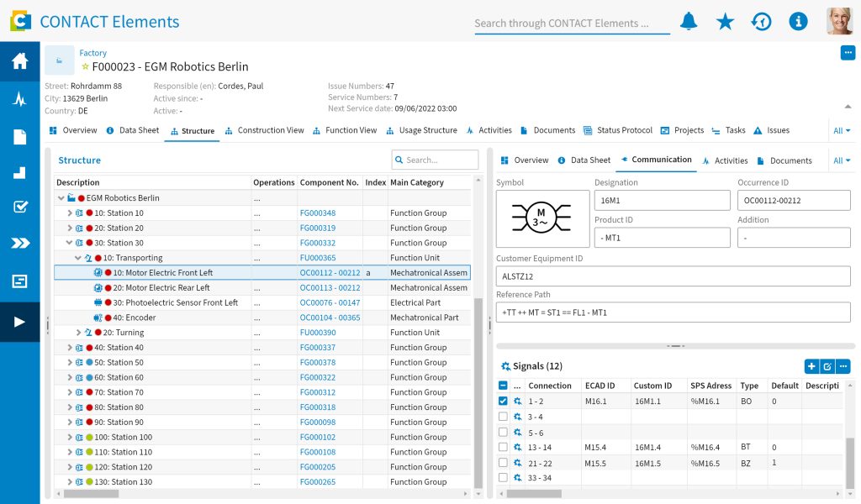Open the notifications bell icon

689,22
